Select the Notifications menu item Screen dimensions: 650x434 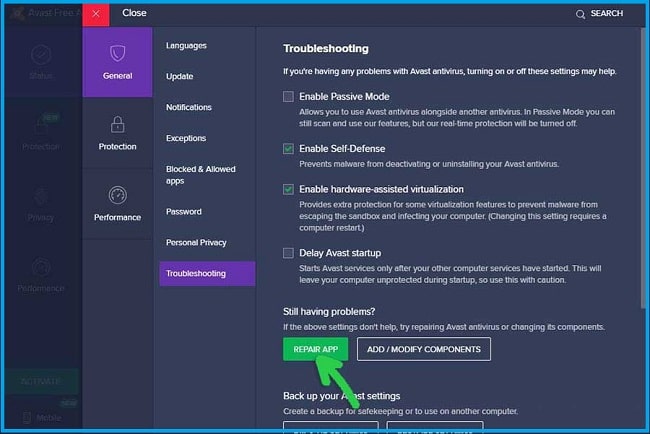tap(189, 107)
